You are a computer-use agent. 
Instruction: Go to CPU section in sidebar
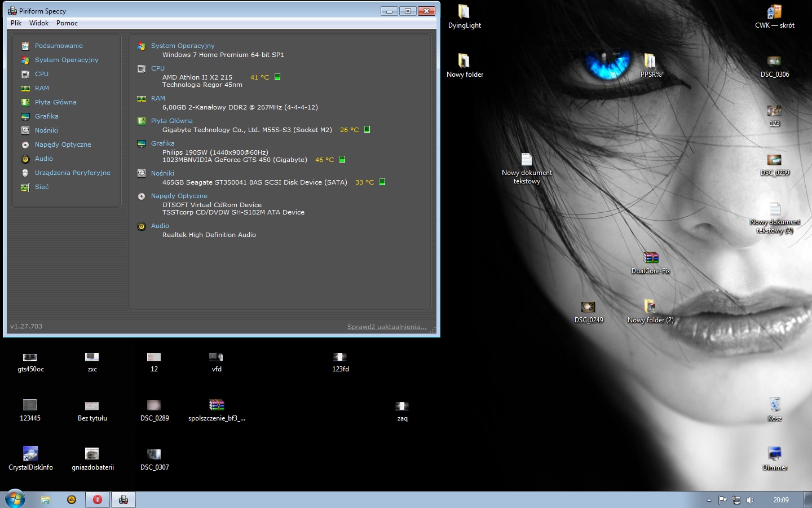42,74
